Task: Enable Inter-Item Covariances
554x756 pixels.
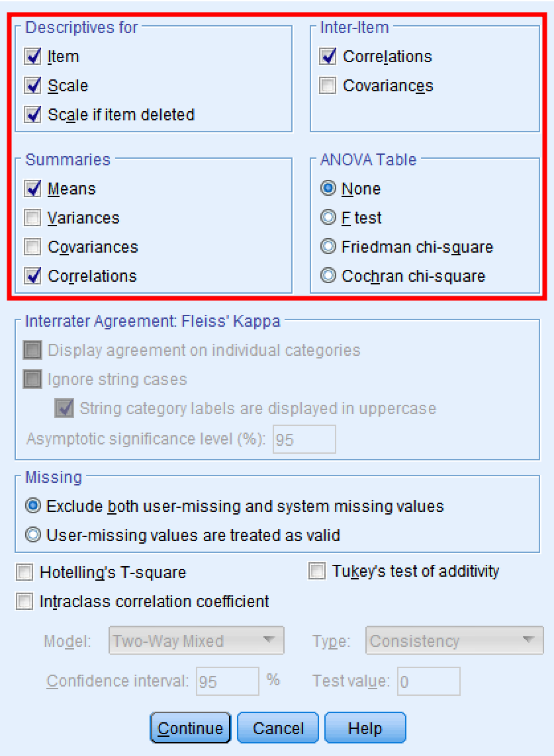Action: pos(328,85)
